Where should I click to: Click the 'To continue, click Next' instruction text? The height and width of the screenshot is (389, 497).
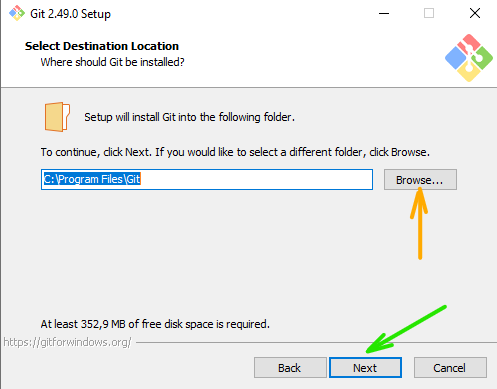point(235,152)
